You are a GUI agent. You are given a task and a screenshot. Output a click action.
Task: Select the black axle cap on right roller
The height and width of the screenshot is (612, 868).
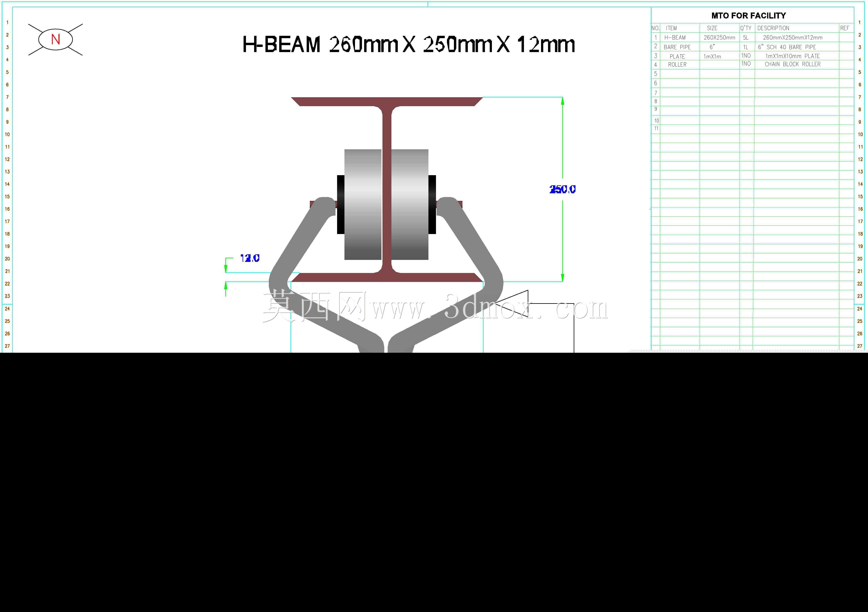pyautogui.click(x=432, y=204)
